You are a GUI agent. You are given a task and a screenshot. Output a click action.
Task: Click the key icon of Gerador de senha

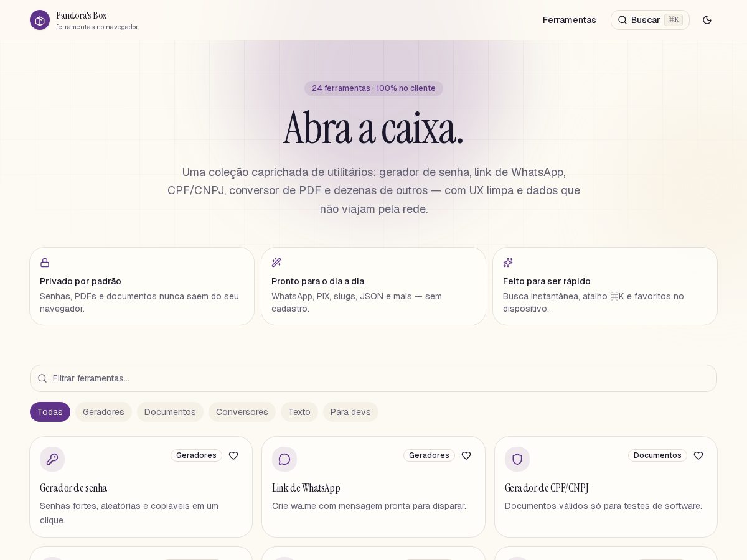click(52, 459)
